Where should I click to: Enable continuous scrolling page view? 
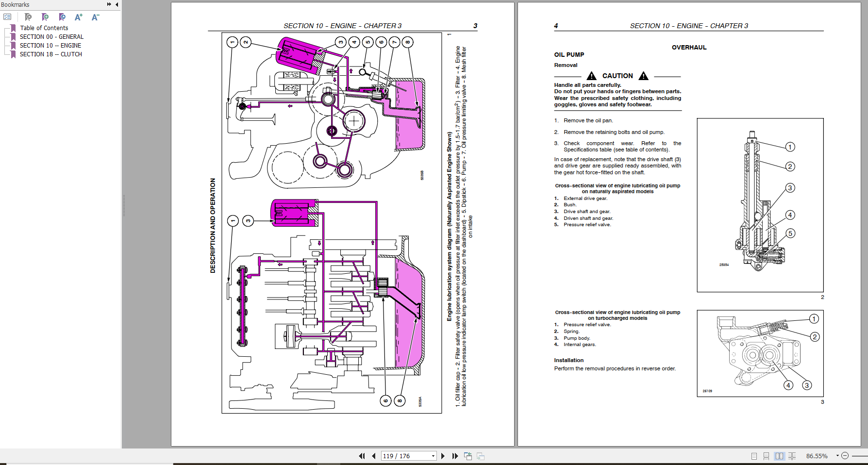767,456
